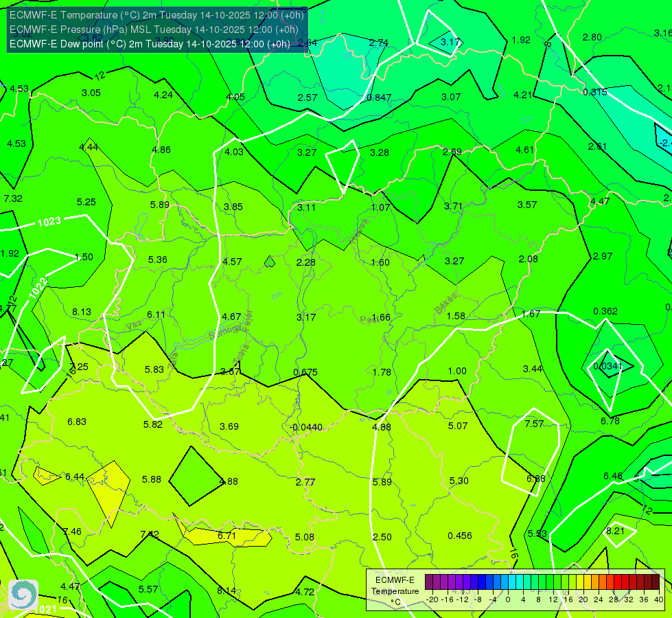Click the dew point value 0.362
Screen dimensions: 672x618
[x=605, y=311]
